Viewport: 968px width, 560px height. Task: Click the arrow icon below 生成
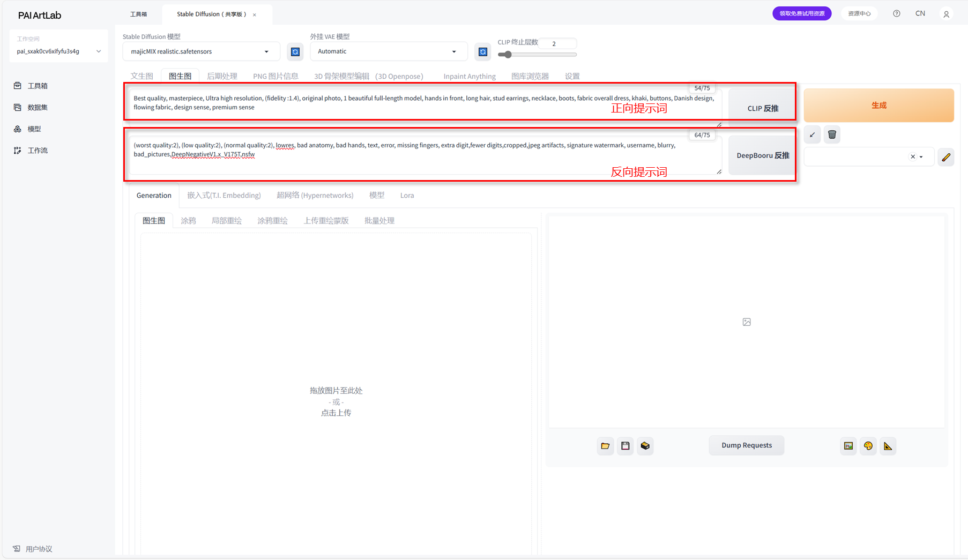(813, 135)
